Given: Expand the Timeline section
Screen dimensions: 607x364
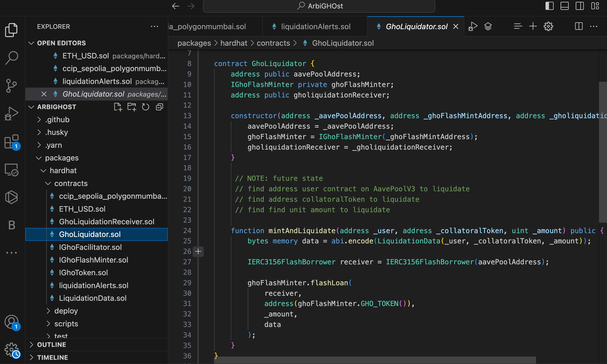Looking at the screenshot, I should pyautogui.click(x=97, y=357).
